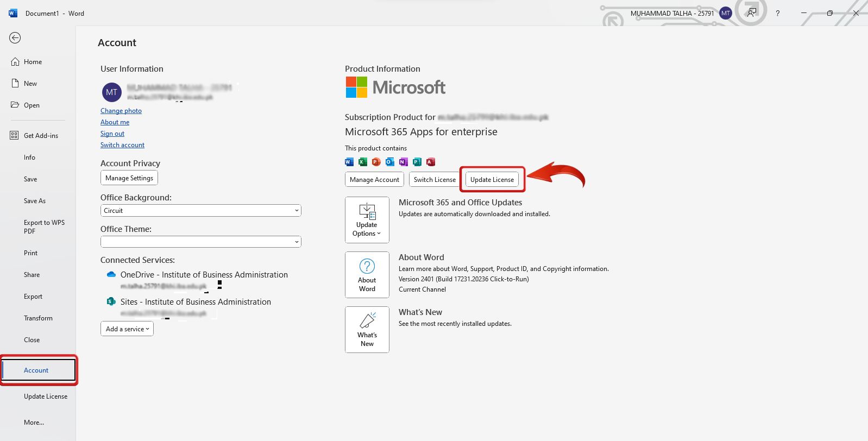Viewport: 868px width, 441px height.
Task: Click the Help question mark icon
Action: point(778,13)
